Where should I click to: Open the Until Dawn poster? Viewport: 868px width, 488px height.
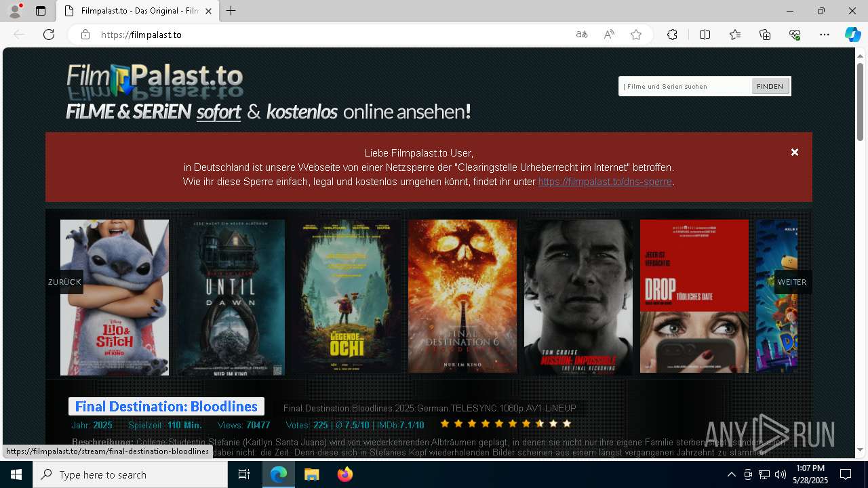coord(231,297)
